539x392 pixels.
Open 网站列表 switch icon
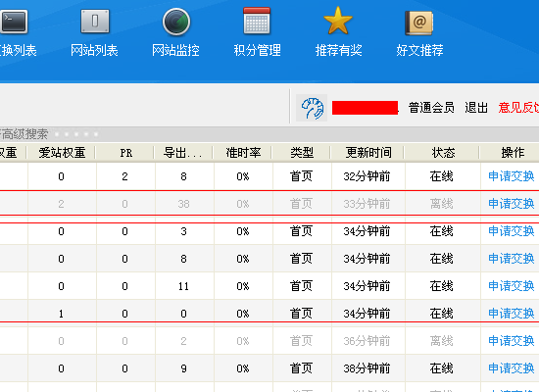click(x=95, y=22)
